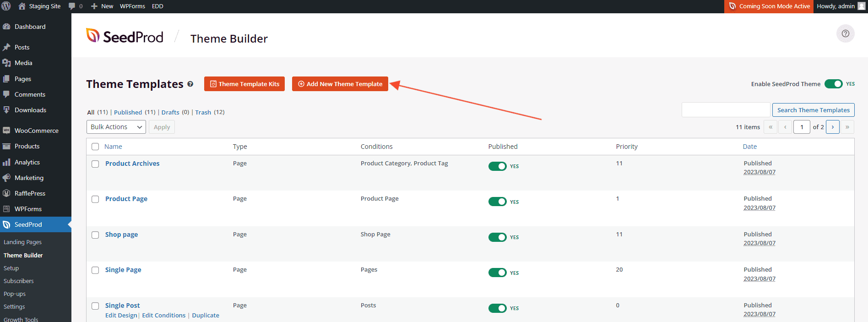Click the WooCommerce icon in the sidebar
The image size is (868, 322).
(6, 131)
